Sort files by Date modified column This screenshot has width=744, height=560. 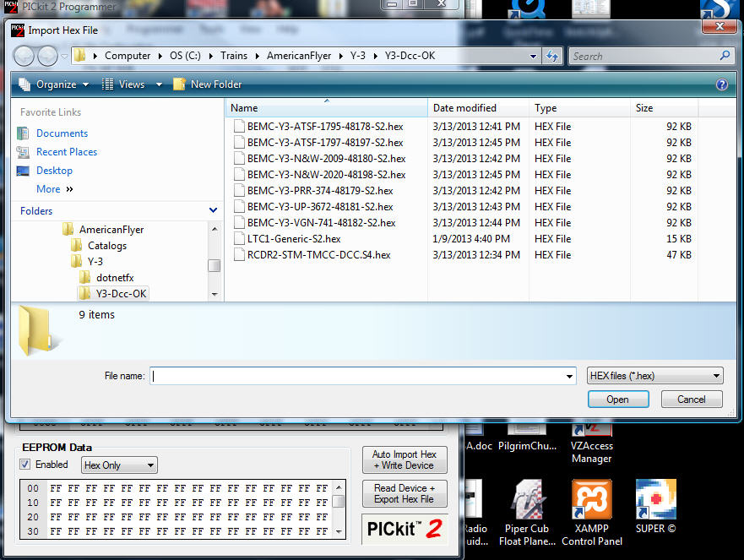pos(464,108)
